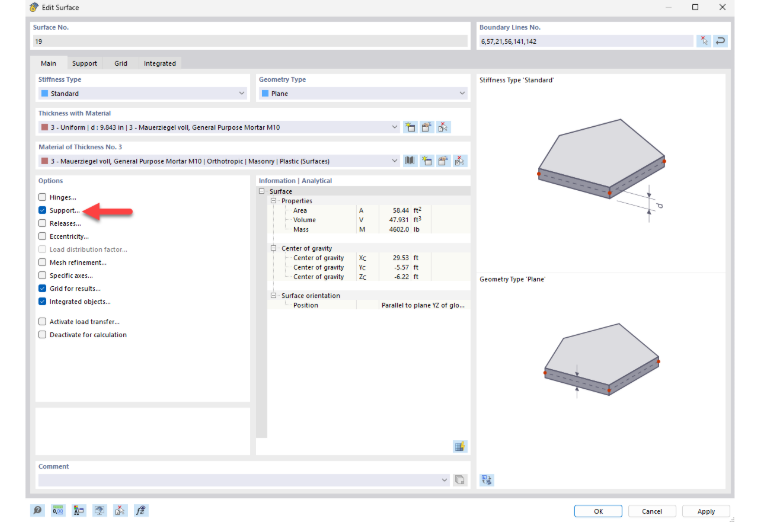This screenshot has height=522, width=760.
Task: Collapse the Surface tree node
Action: click(262, 191)
